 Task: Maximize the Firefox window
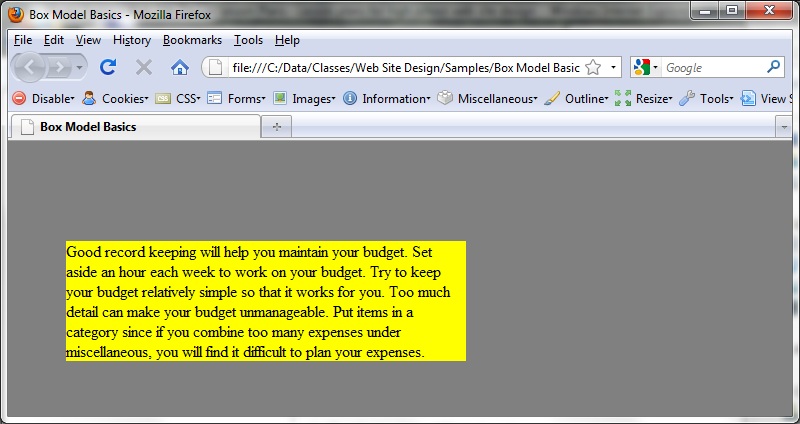click(732, 10)
